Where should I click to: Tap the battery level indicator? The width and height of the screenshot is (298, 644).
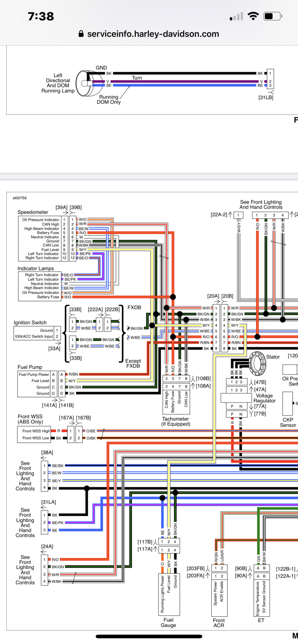pyautogui.click(x=272, y=16)
